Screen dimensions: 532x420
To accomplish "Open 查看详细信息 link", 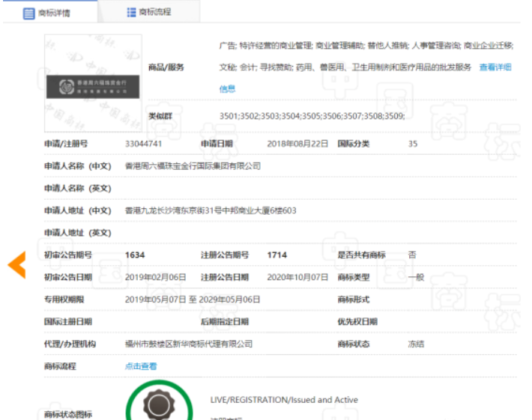I will click(495, 67).
